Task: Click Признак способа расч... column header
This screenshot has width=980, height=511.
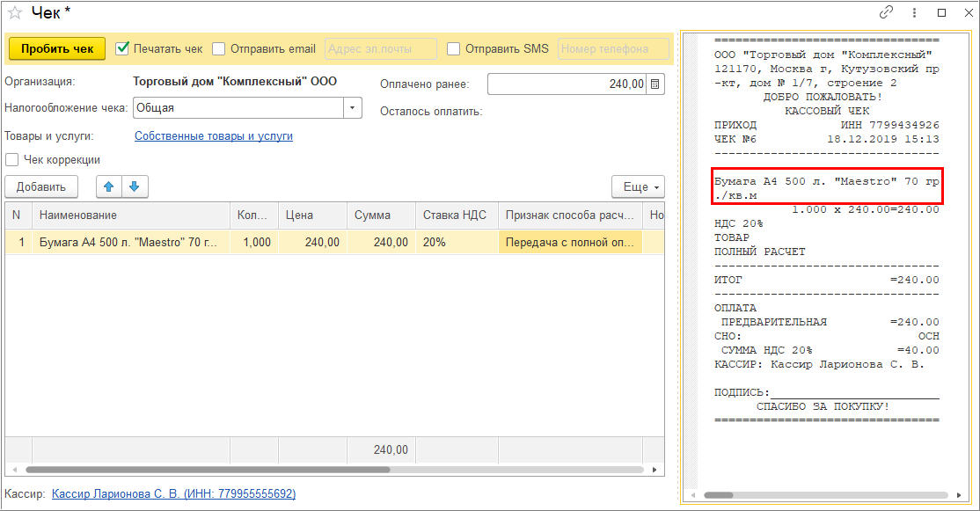Action: (571, 215)
